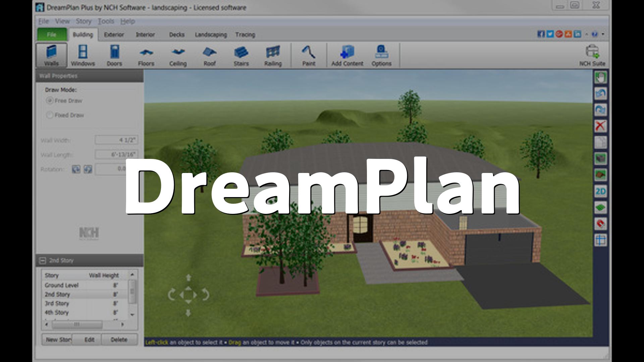
Task: Open the View menu
Action: 62,21
